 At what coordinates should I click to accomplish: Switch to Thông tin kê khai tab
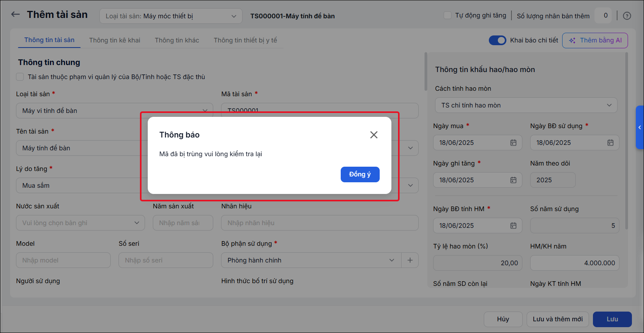tap(115, 40)
